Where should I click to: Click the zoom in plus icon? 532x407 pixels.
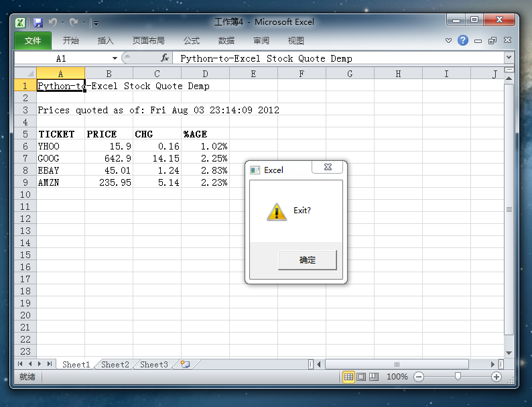[496, 377]
